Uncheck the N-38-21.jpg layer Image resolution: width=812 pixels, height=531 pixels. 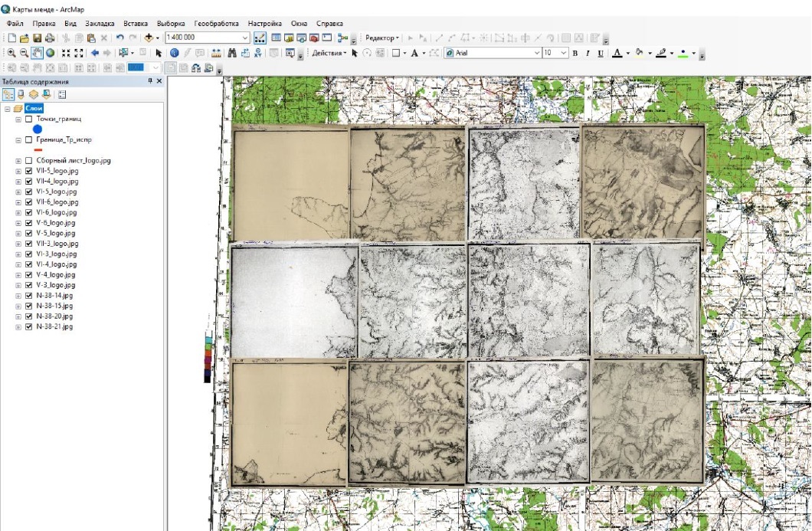(x=28, y=326)
